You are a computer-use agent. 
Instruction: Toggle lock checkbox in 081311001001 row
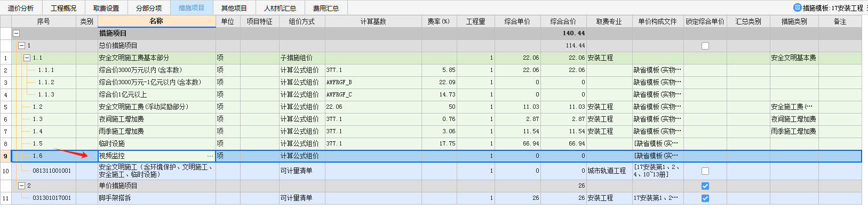[705, 171]
